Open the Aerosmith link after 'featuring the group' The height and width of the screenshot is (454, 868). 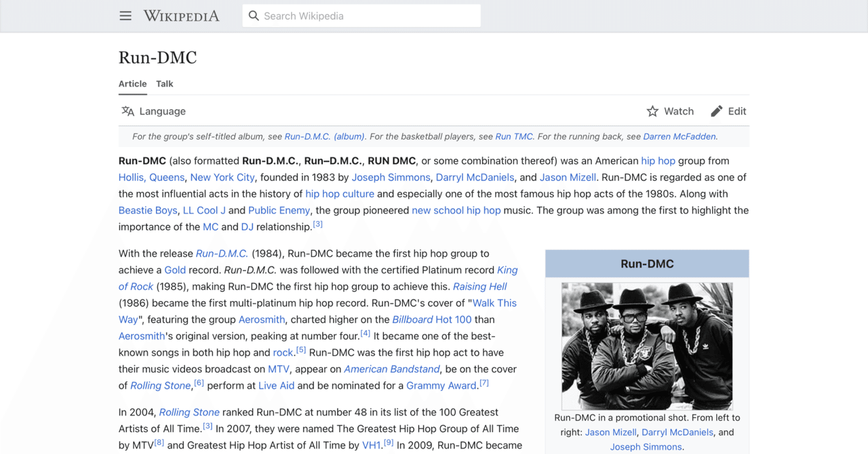click(x=261, y=319)
